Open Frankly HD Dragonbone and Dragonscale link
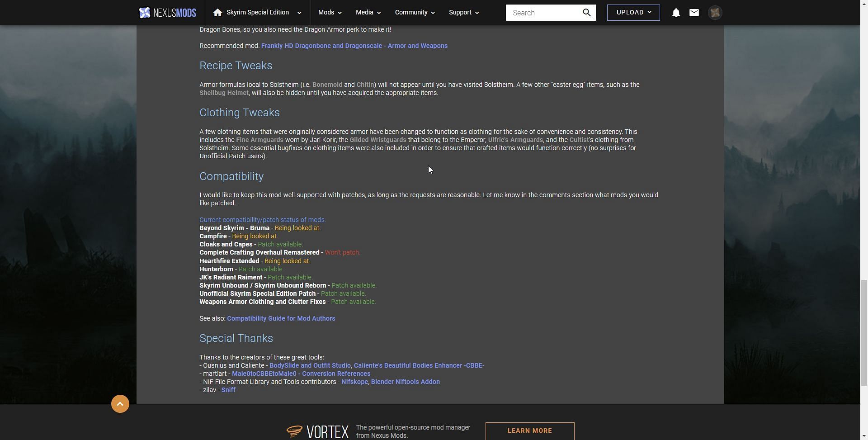 [x=354, y=46]
